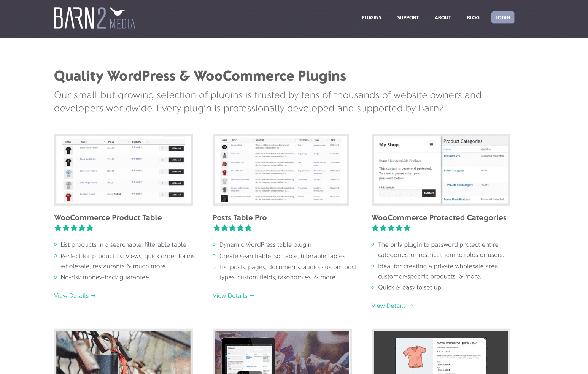Open the About page

point(443,17)
